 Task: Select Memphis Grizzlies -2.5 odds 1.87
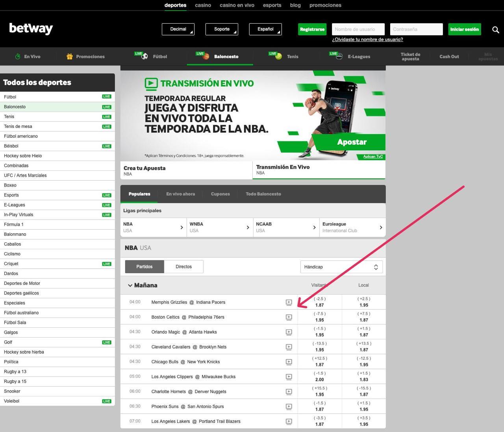pos(320,302)
